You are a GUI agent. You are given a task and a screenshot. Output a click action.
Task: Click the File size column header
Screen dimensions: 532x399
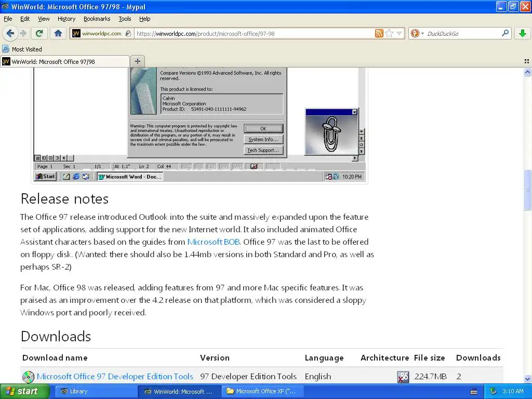(x=429, y=357)
